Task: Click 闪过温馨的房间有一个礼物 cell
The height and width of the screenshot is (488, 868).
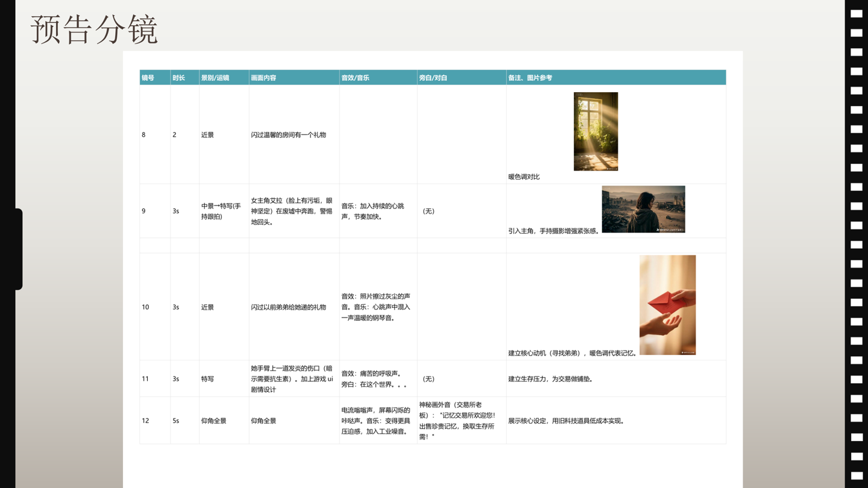Action: pos(294,134)
